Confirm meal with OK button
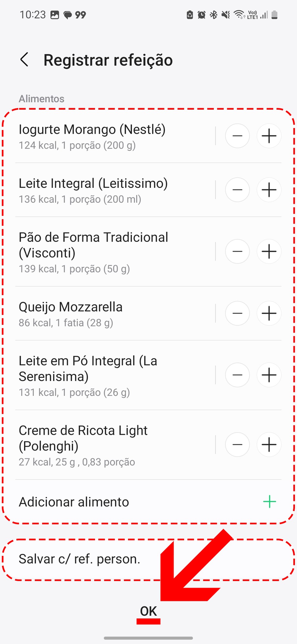Screen dimensions: 297x644 coord(148,611)
